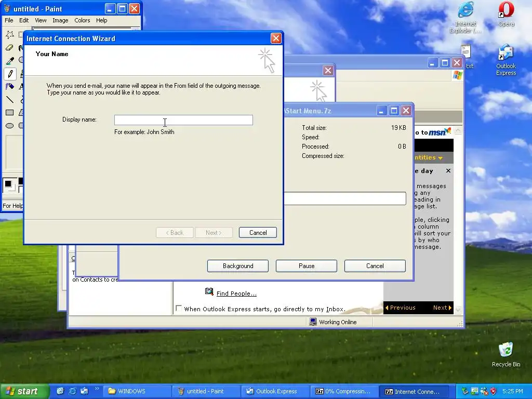Screen dimensions: 532x399
Task: Select the Free-Form Select tool in Paint
Action: point(9,35)
